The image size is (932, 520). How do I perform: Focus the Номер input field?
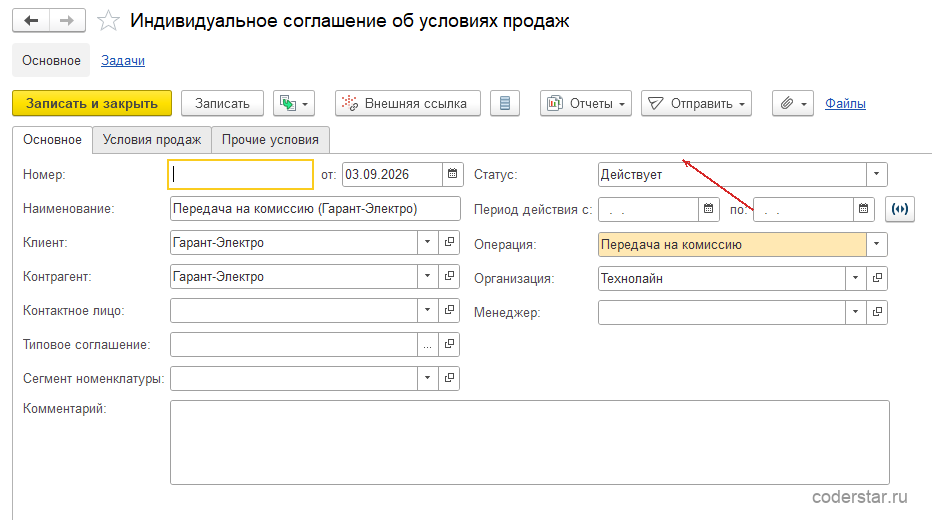(241, 175)
